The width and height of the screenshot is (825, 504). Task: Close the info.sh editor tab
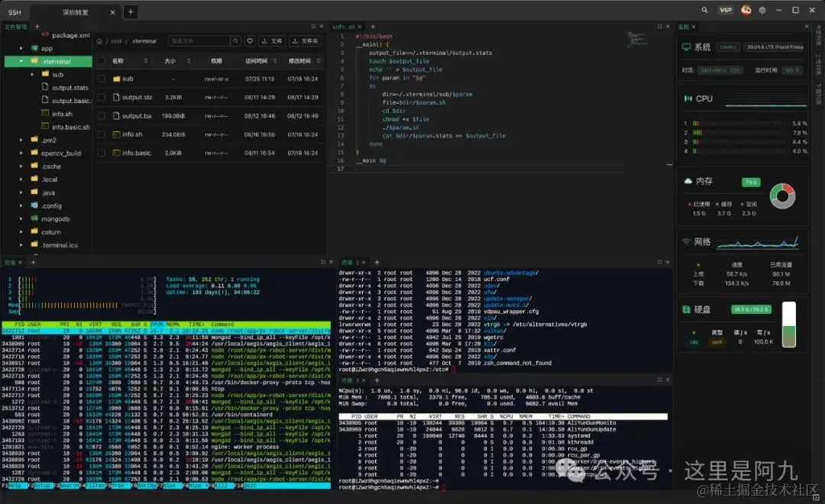[x=360, y=27]
